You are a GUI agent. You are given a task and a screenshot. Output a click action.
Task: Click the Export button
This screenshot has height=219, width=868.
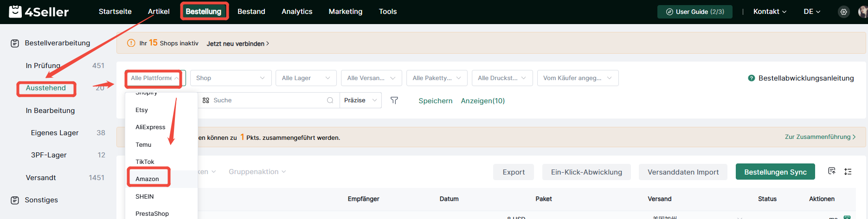(x=514, y=172)
